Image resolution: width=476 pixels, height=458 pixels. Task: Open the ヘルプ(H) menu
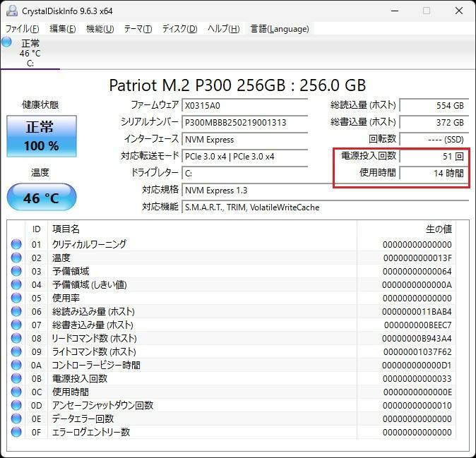(x=224, y=29)
